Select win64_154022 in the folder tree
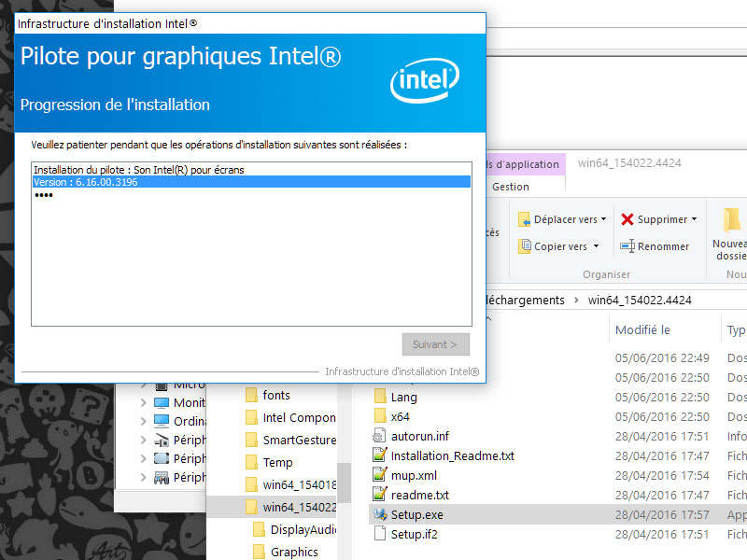 299,507
